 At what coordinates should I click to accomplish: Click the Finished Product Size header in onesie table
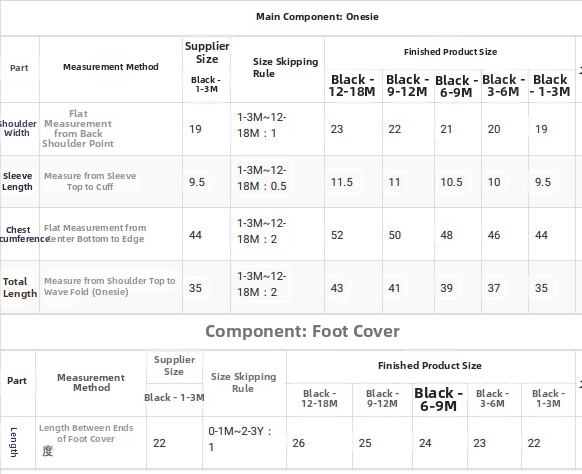click(x=450, y=52)
